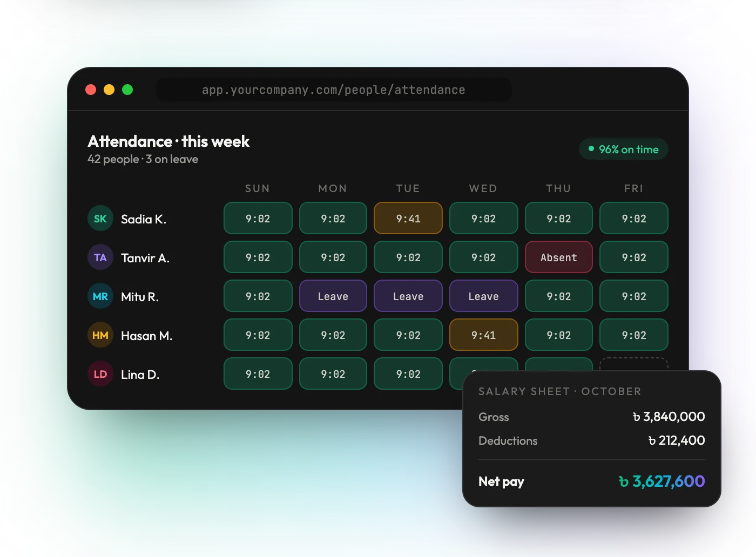Click the HM avatar for Hasan M.
The width and height of the screenshot is (756, 557).
[x=100, y=335]
